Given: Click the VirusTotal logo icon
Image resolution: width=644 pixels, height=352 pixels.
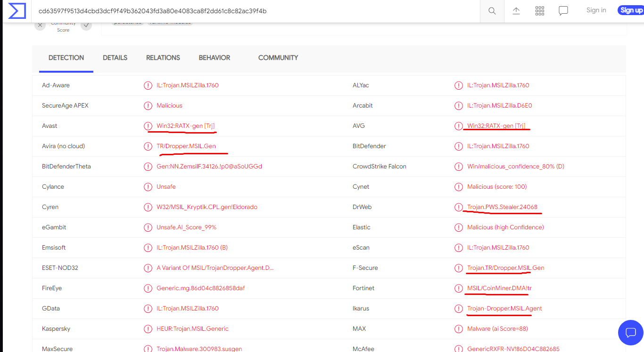Looking at the screenshot, I should 17,11.
